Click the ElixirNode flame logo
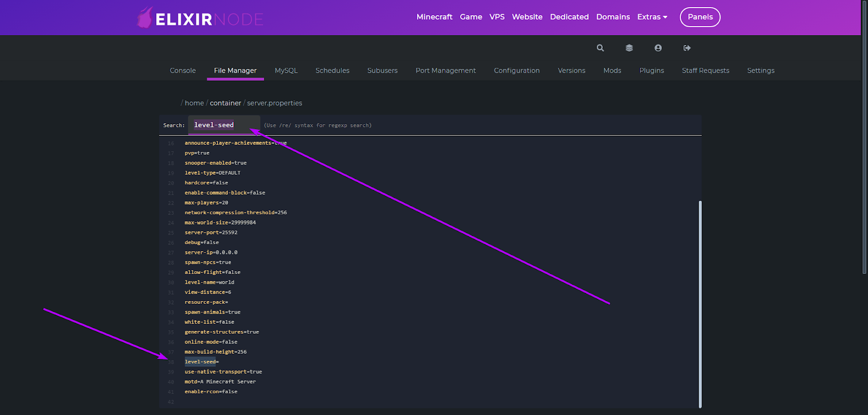This screenshot has width=868, height=415. pos(144,17)
